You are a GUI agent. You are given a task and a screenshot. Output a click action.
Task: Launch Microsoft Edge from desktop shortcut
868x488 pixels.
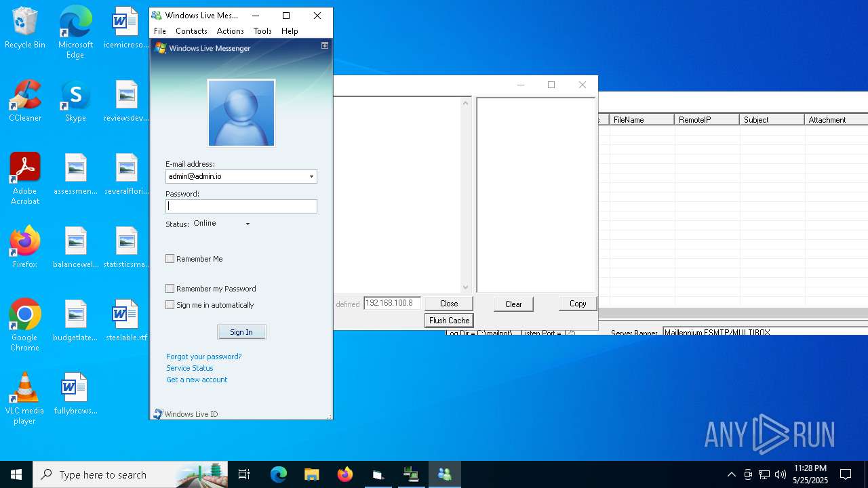[x=75, y=32]
